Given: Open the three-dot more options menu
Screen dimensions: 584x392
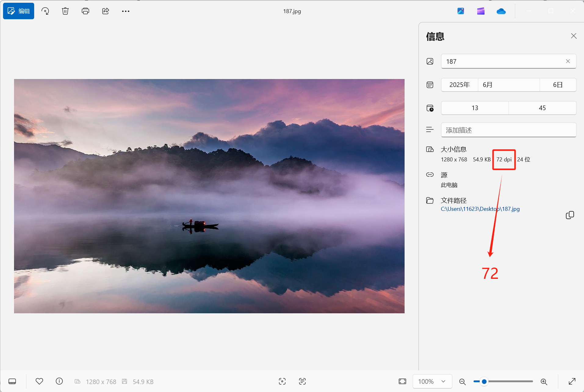Looking at the screenshot, I should tap(126, 11).
